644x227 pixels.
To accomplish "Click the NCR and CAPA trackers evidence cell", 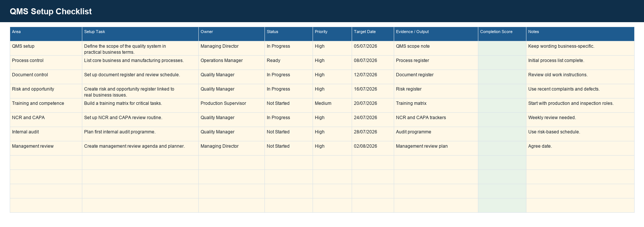I will point(436,120).
